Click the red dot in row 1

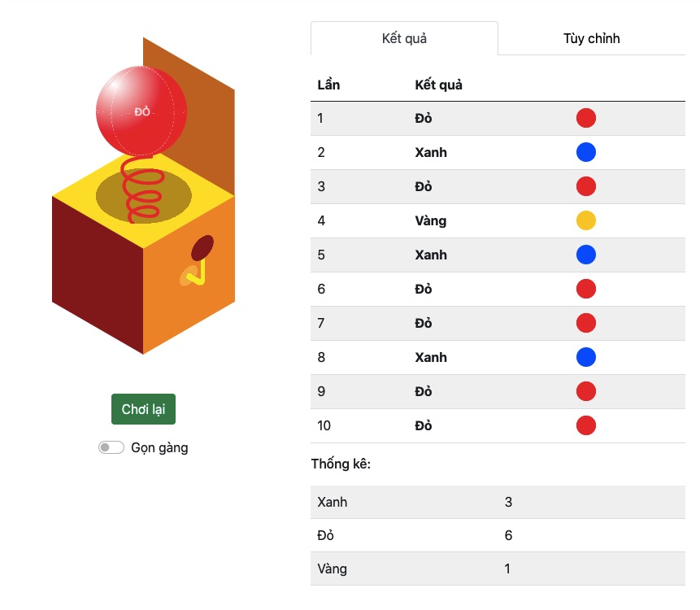coord(585,118)
